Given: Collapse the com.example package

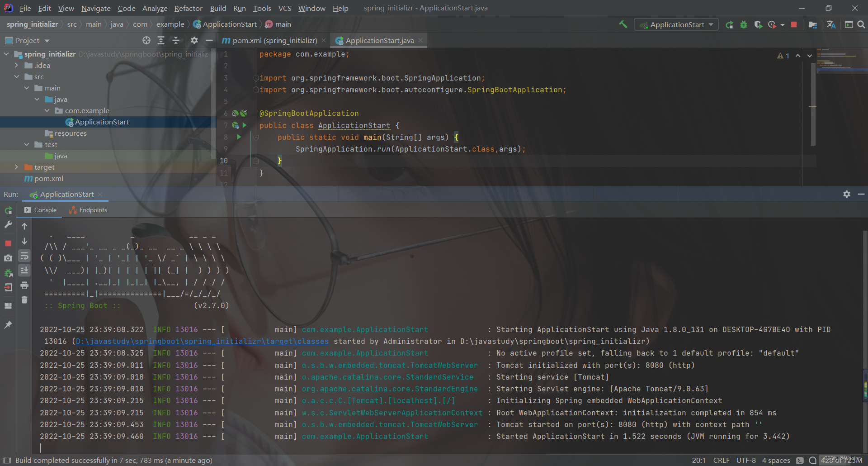Looking at the screenshot, I should pyautogui.click(x=47, y=110).
